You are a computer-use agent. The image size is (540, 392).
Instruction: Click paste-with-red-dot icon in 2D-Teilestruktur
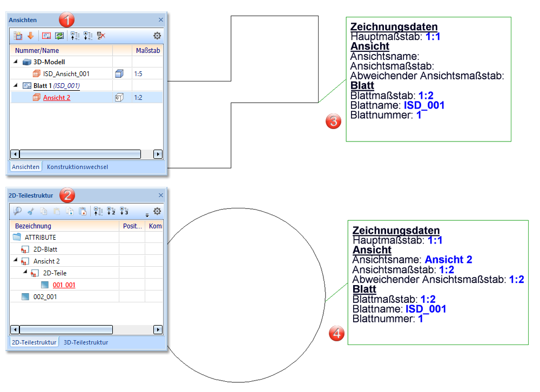[x=83, y=211]
